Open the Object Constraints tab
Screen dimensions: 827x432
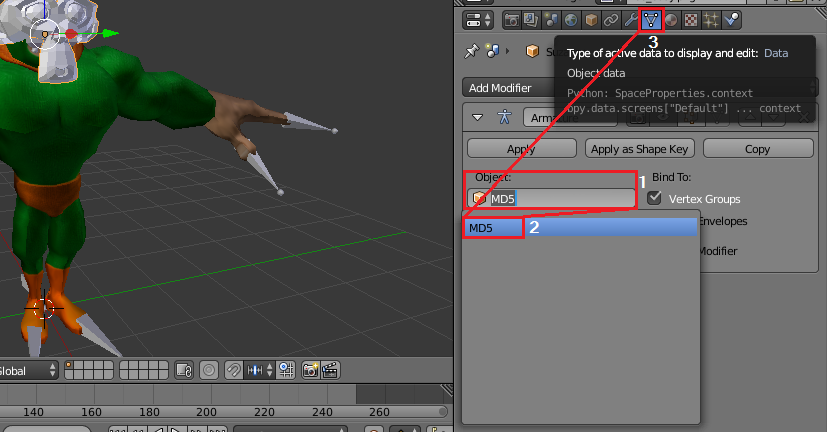[x=611, y=21]
